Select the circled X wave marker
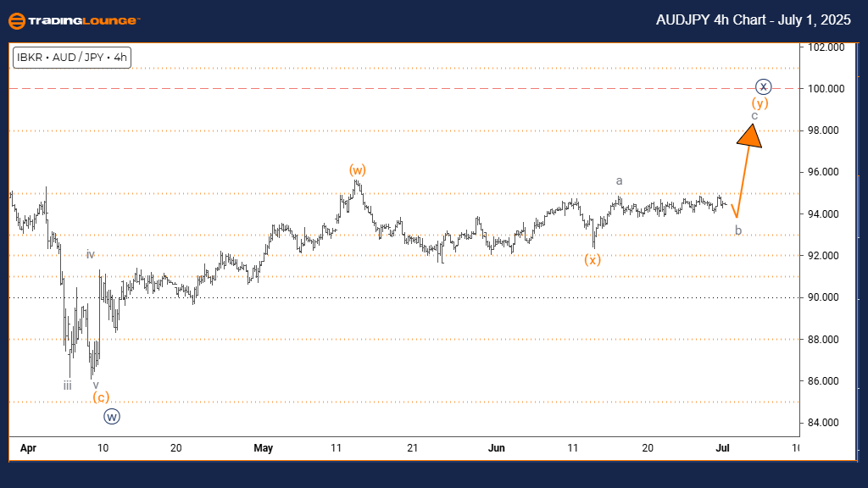The height and width of the screenshot is (488, 868). pyautogui.click(x=764, y=86)
